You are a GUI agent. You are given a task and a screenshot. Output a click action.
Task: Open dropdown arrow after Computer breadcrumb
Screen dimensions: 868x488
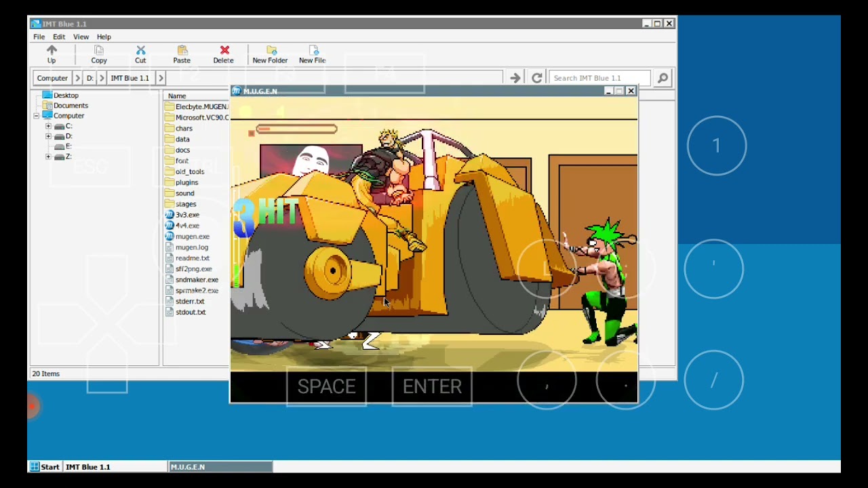pyautogui.click(x=77, y=78)
